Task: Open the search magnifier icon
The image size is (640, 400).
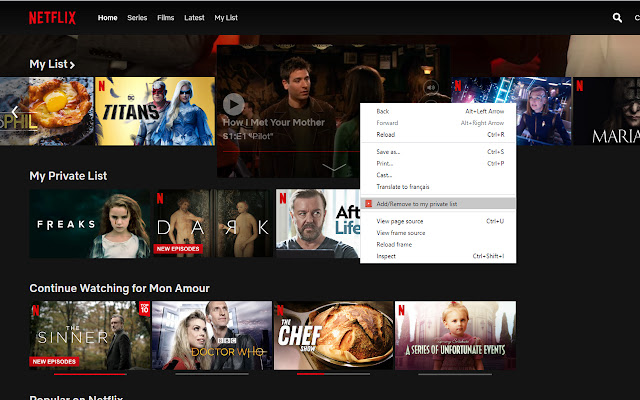Action: coord(617,18)
